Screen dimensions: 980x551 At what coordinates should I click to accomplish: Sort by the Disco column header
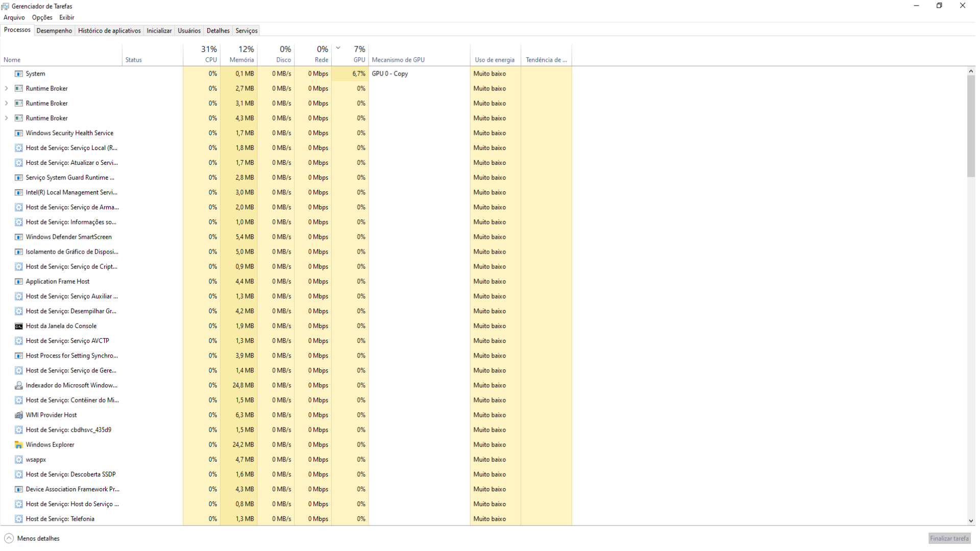tap(276, 55)
